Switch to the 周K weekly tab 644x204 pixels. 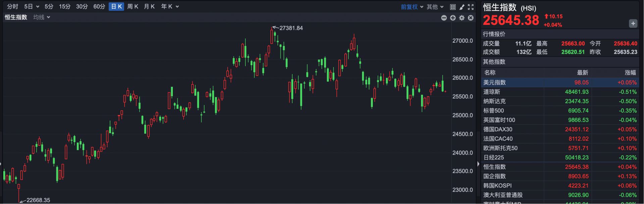pyautogui.click(x=133, y=7)
